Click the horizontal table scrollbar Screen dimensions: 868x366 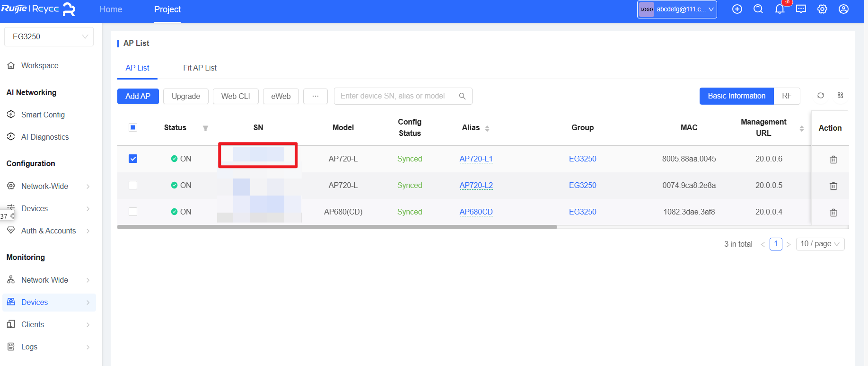(337, 227)
